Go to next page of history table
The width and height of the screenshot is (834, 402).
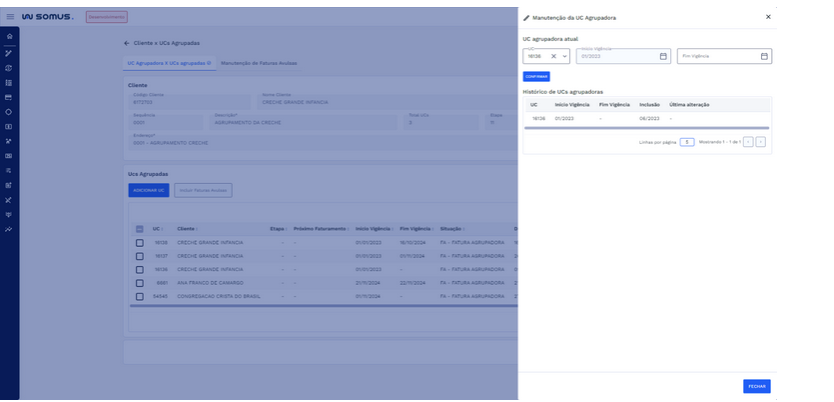(x=761, y=142)
